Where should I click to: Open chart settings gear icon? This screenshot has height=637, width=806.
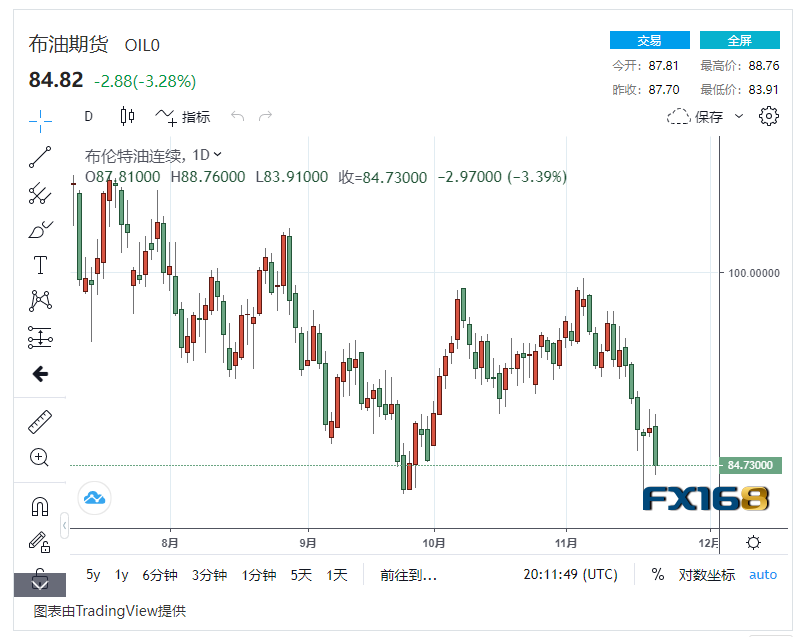tap(768, 116)
